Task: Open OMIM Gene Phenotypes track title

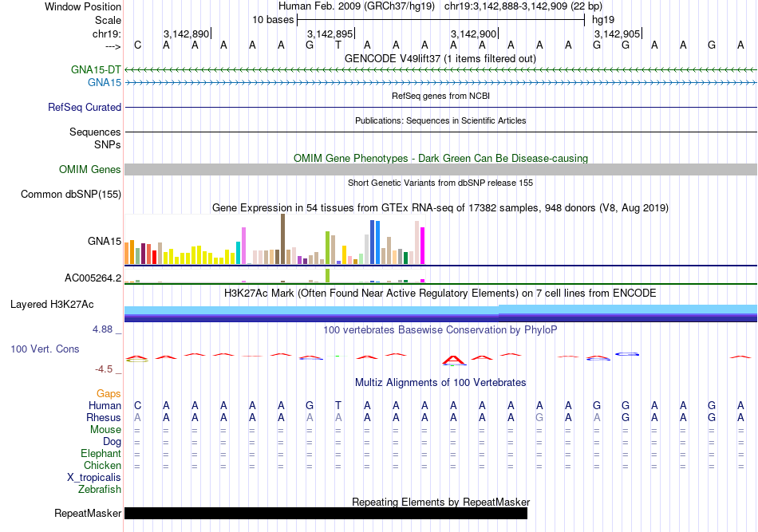Action: click(440, 158)
